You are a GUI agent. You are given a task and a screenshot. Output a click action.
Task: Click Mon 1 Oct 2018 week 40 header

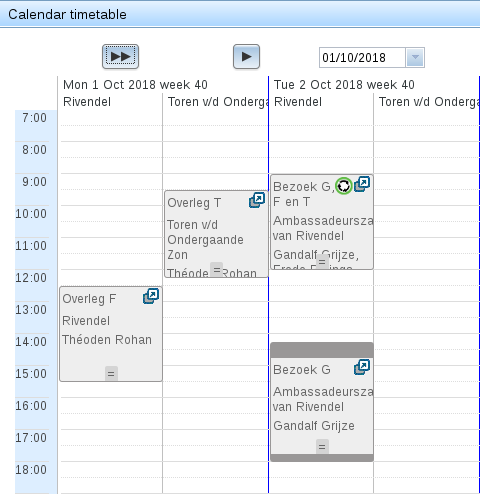[135, 85]
